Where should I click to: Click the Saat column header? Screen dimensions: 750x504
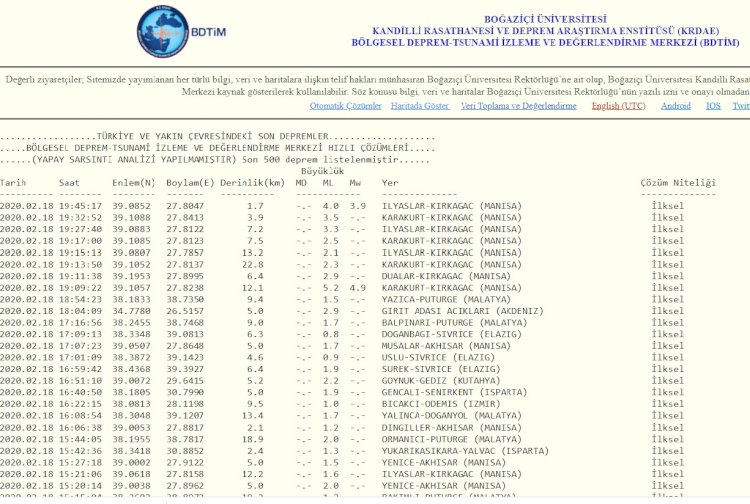click(x=69, y=183)
